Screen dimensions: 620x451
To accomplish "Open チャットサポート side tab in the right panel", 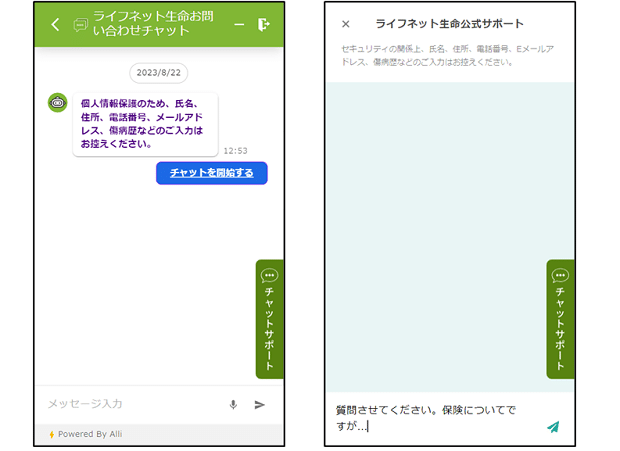I will click(560, 319).
